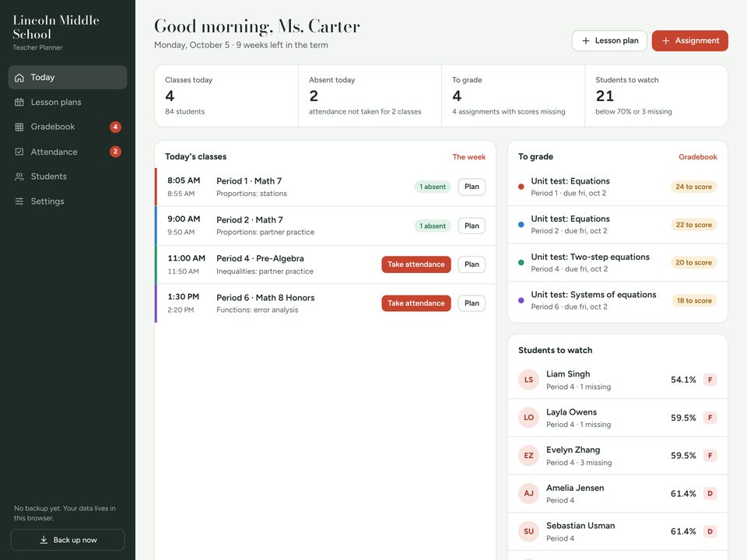Click the Students people icon
The width and height of the screenshot is (747, 560).
19,177
